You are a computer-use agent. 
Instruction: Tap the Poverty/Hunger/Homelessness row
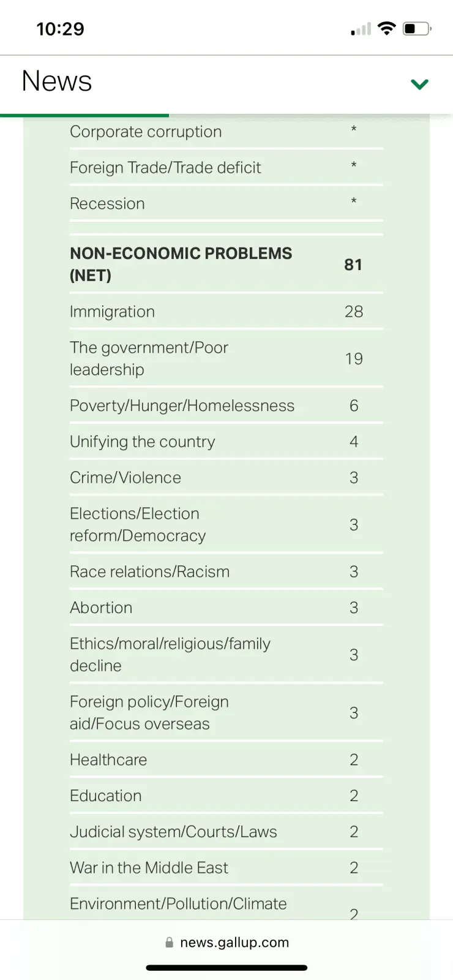(182, 406)
